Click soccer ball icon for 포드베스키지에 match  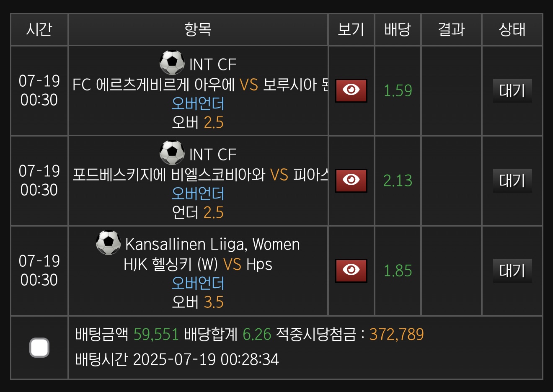click(172, 153)
